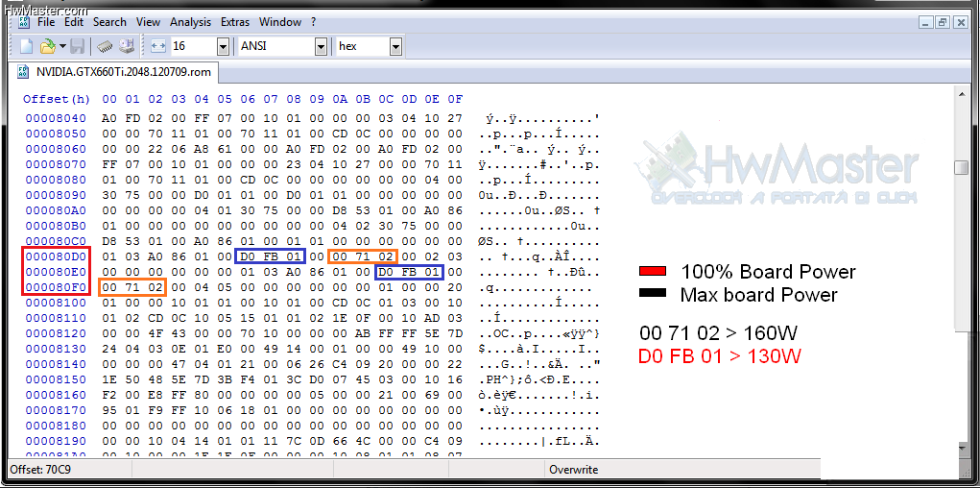Screen dimensions: 980x488
Task: Click the New file toolbar icon
Action: [26, 46]
